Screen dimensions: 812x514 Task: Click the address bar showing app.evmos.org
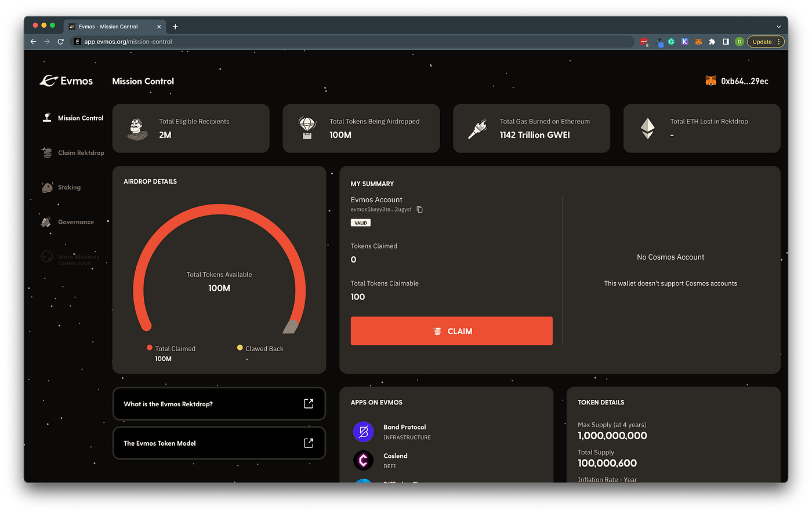tap(352, 42)
